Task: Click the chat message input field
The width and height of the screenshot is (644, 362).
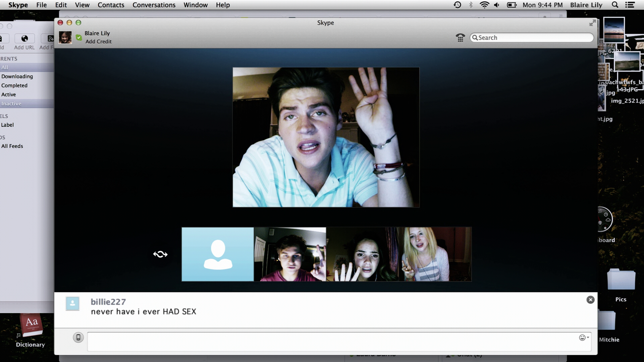Action: (339, 342)
